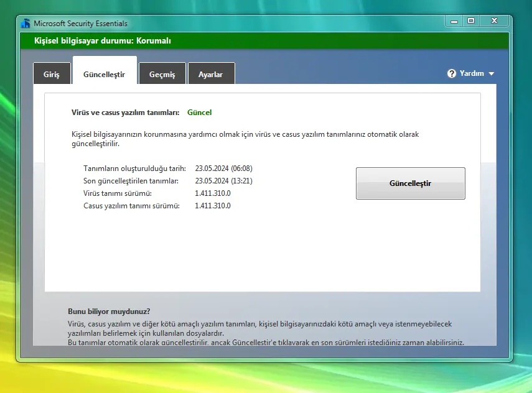The height and width of the screenshot is (393, 532).
Task: Click the Yardım question mark icon
Action: 452,73
